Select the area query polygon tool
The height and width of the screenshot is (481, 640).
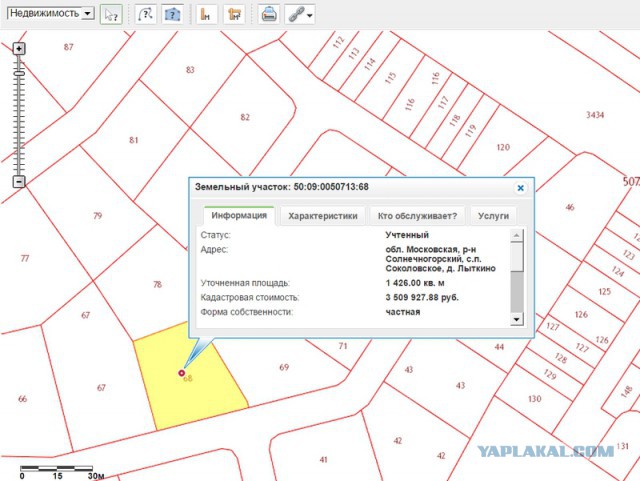pos(172,14)
